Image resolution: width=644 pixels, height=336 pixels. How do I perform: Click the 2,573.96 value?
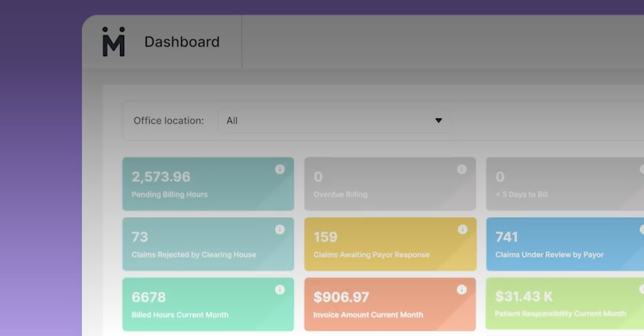[x=161, y=177]
